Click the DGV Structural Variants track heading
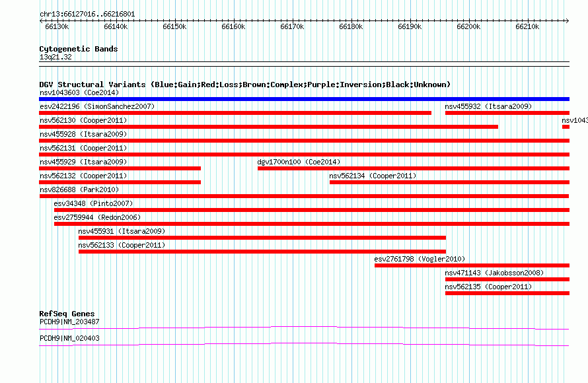The width and height of the screenshot is (588, 383). point(245,85)
